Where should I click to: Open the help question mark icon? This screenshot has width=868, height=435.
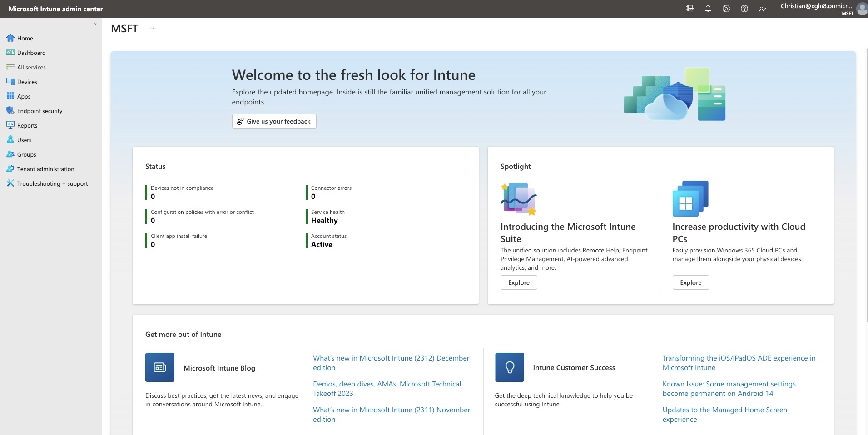click(x=744, y=9)
